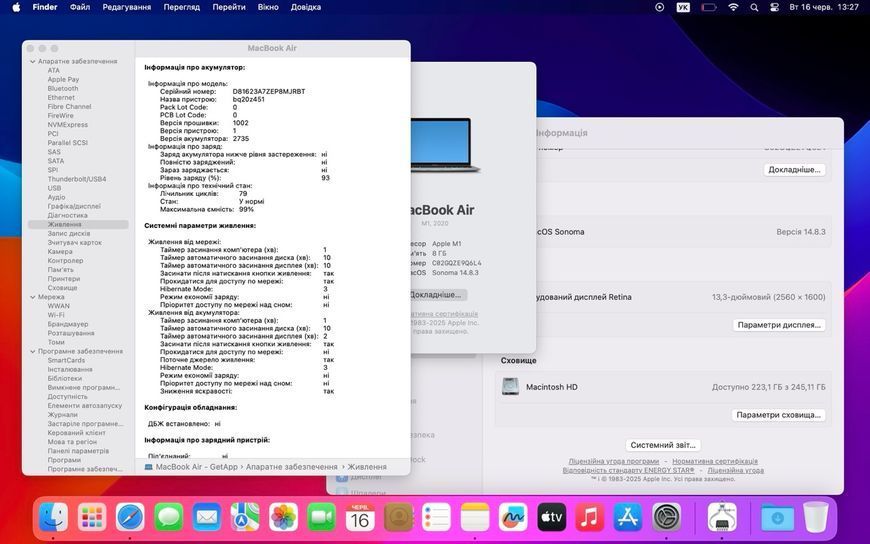Open Launchpad from the Dock

click(92, 518)
